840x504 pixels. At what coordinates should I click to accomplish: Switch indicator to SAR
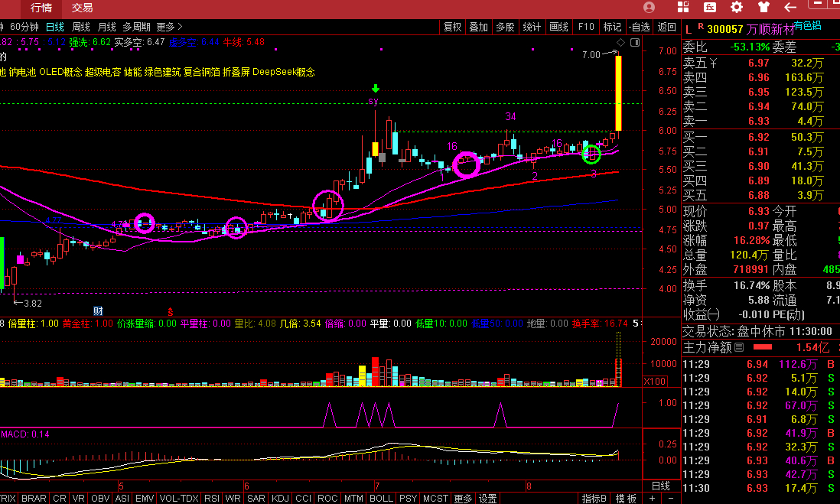tap(256, 498)
